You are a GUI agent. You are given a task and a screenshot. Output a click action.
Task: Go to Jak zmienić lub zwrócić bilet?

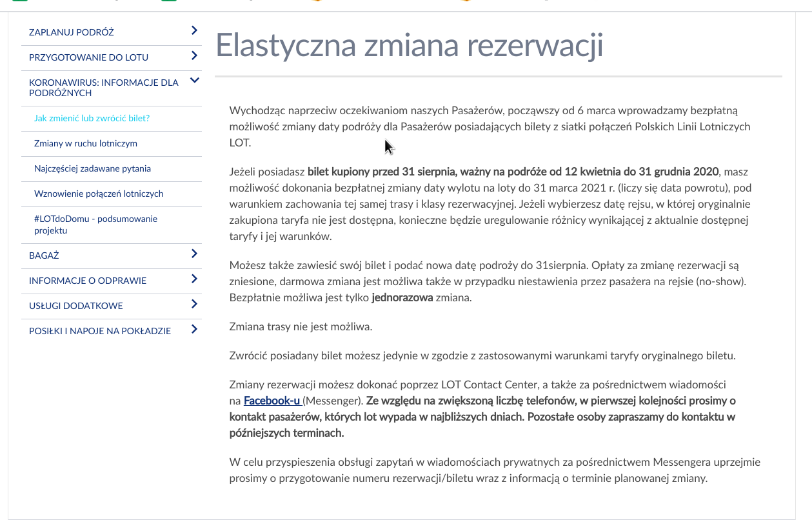(x=92, y=119)
